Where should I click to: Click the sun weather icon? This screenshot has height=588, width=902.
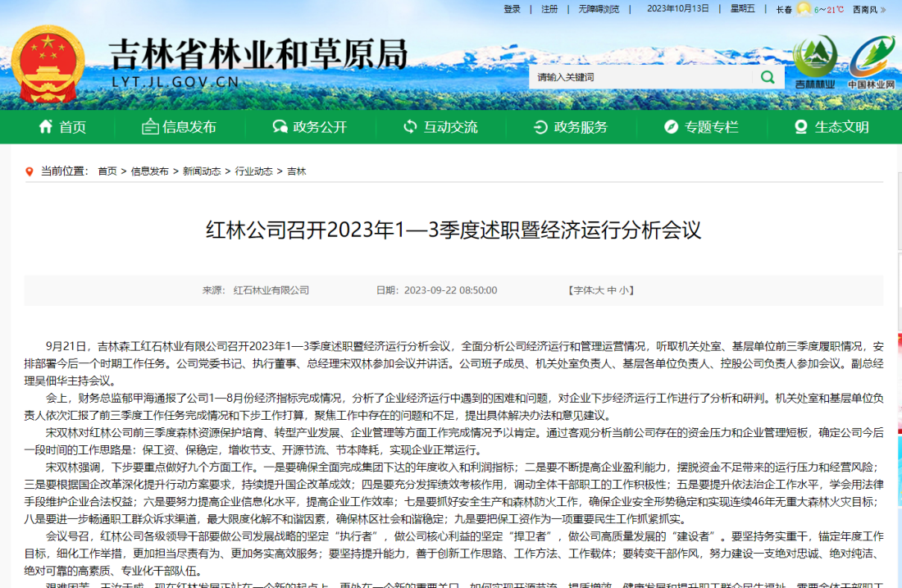(804, 10)
